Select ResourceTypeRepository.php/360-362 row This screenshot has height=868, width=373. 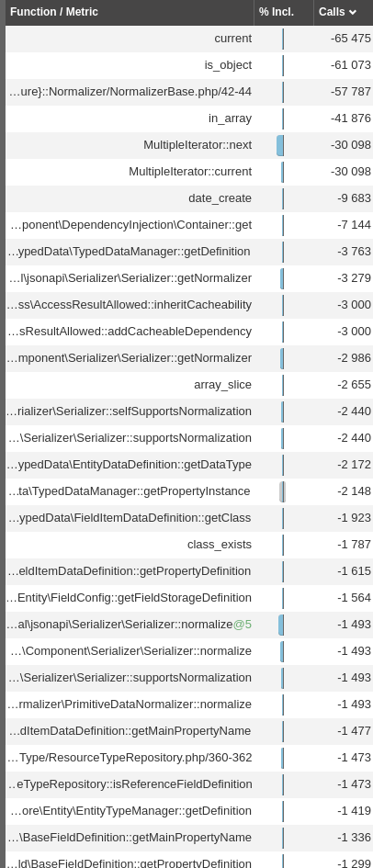coord(189,758)
